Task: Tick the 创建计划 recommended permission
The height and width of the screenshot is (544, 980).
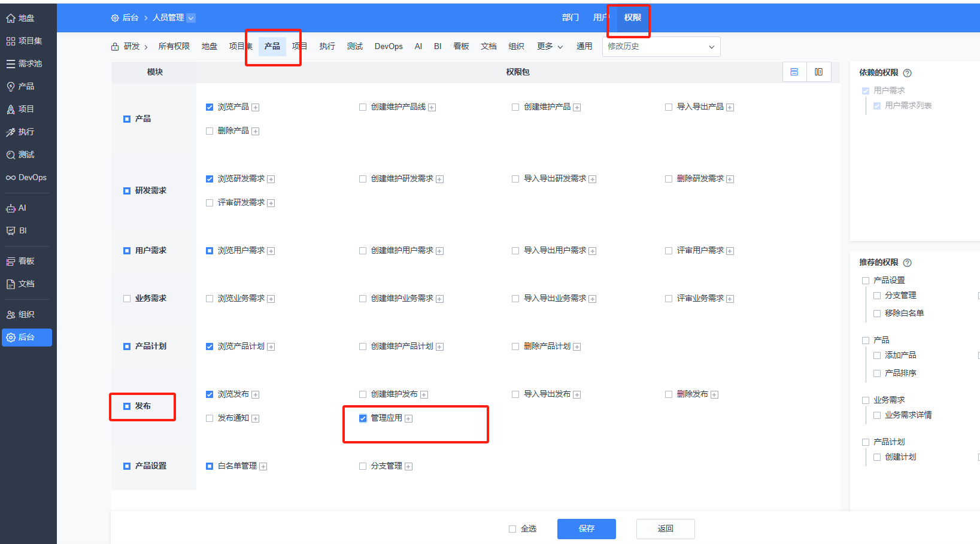Action: 877,457
